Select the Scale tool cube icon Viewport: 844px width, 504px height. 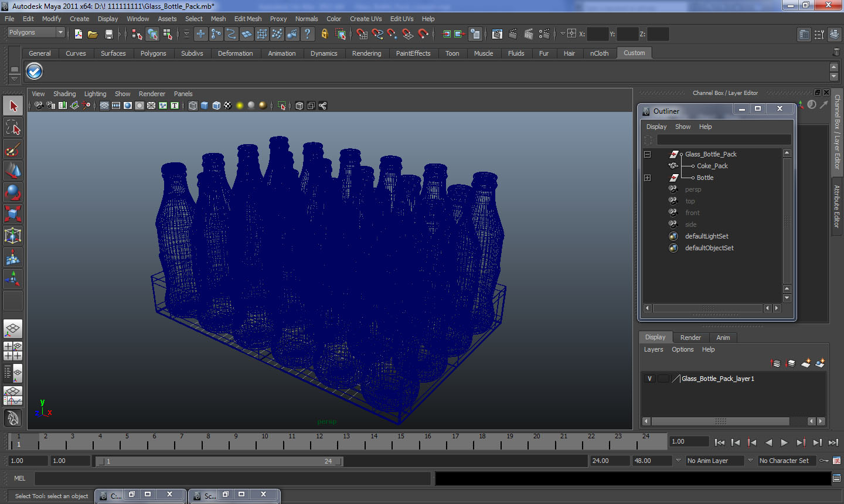coord(13,213)
